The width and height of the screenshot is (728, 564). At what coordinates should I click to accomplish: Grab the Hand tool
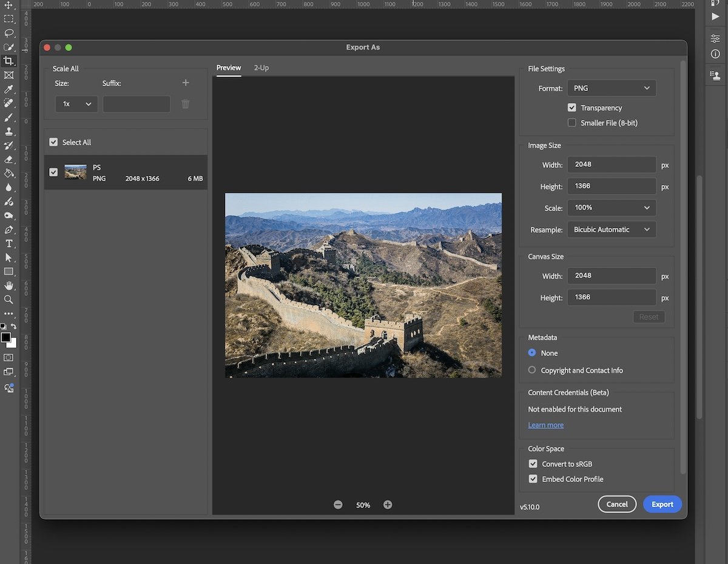[9, 285]
